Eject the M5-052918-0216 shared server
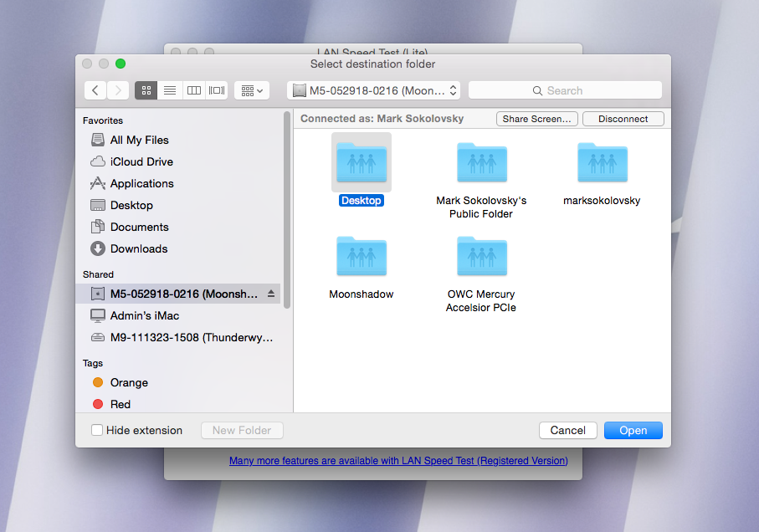Image resolution: width=759 pixels, height=532 pixels. (x=270, y=294)
